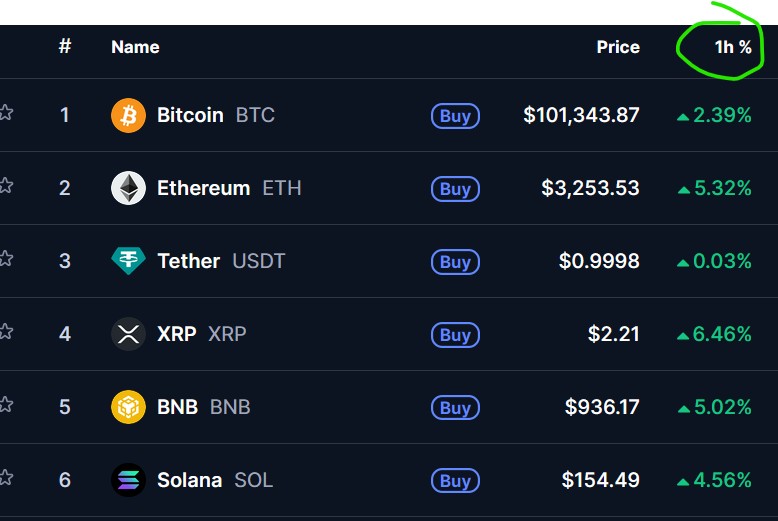
Task: Click the Solana logo icon
Action: click(128, 480)
